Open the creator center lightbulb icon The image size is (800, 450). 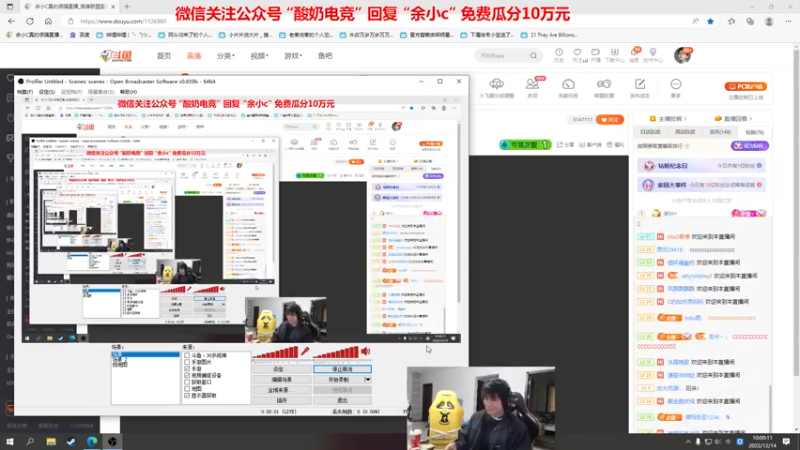click(653, 53)
